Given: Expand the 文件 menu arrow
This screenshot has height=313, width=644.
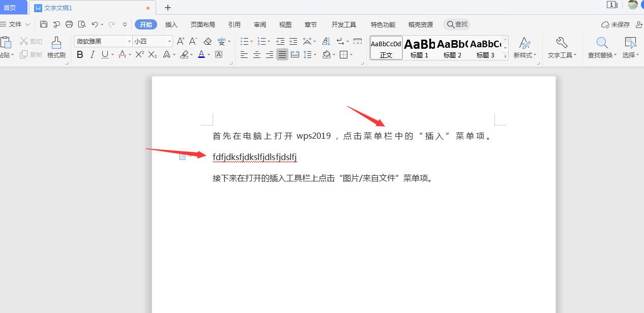Looking at the screenshot, I should click(27, 24).
